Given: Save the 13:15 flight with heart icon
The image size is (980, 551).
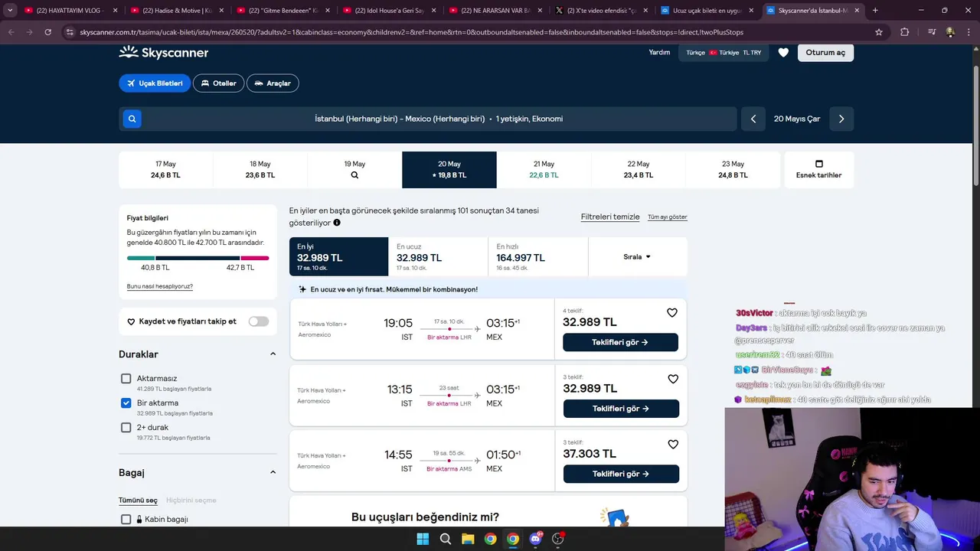Looking at the screenshot, I should tap(673, 379).
